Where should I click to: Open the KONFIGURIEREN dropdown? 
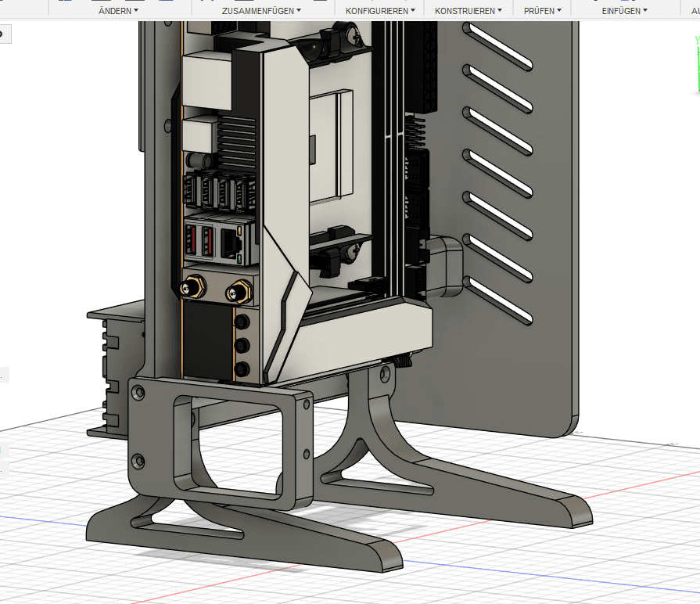pyautogui.click(x=380, y=11)
